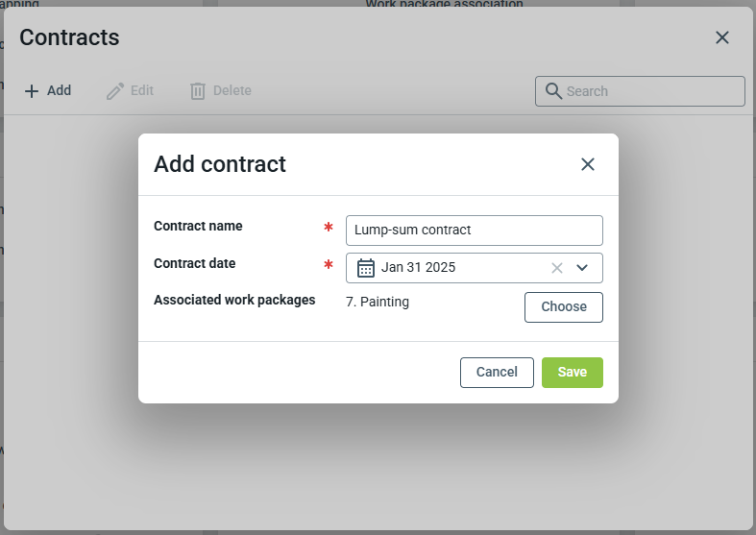
Task: Expand the Contract date dropdown chevron
Action: [x=582, y=268]
